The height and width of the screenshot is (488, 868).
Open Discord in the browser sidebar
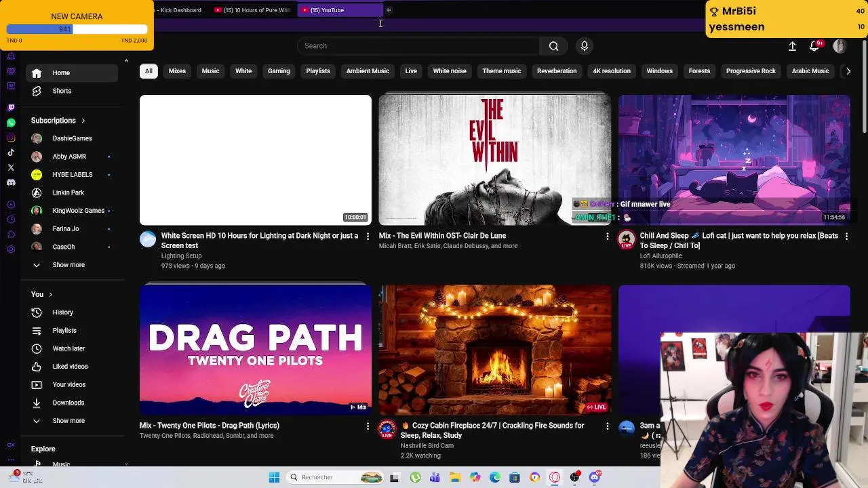point(11,182)
